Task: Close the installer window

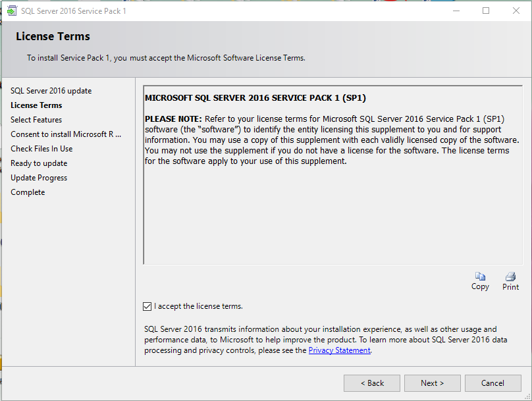Action: (x=516, y=10)
